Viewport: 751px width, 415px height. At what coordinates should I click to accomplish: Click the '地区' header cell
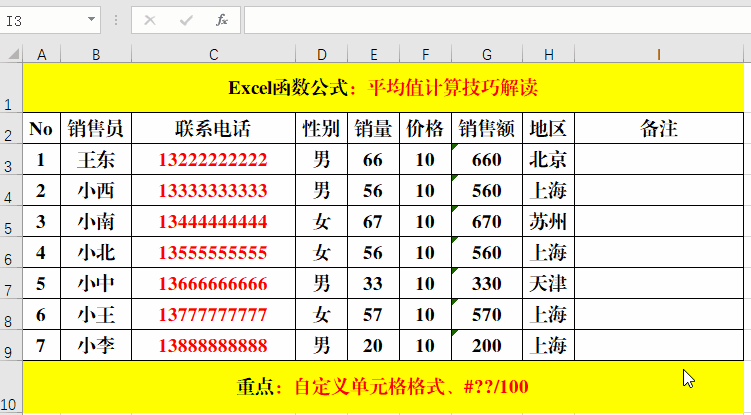548,128
